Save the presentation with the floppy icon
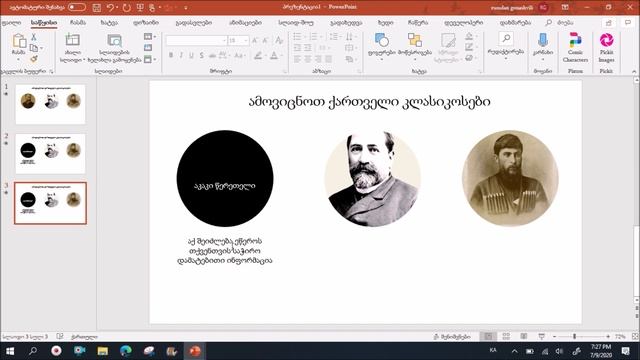Viewport: 640px width, 360px height. click(97, 7)
